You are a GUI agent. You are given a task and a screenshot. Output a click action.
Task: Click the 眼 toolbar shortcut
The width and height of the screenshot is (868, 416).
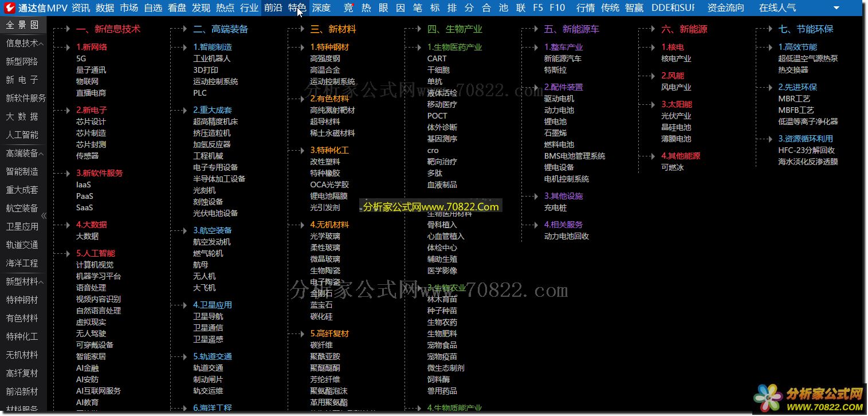383,8
